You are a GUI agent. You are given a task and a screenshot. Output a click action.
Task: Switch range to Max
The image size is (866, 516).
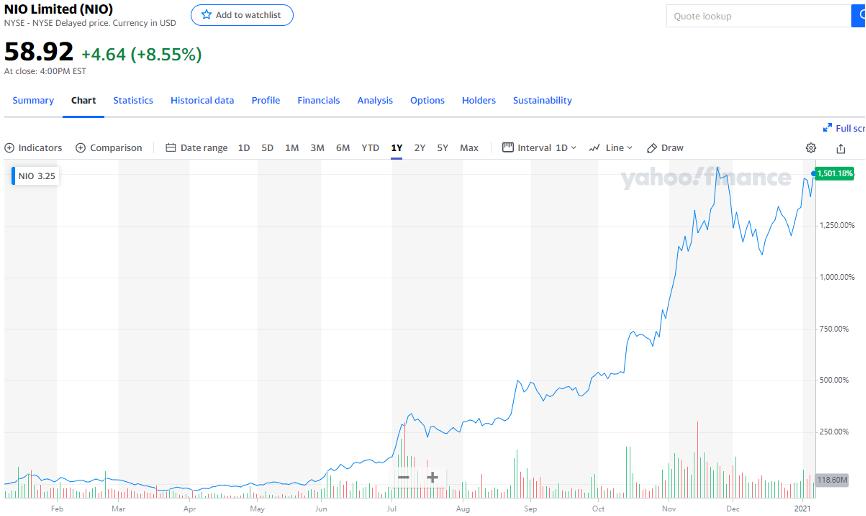click(x=469, y=148)
